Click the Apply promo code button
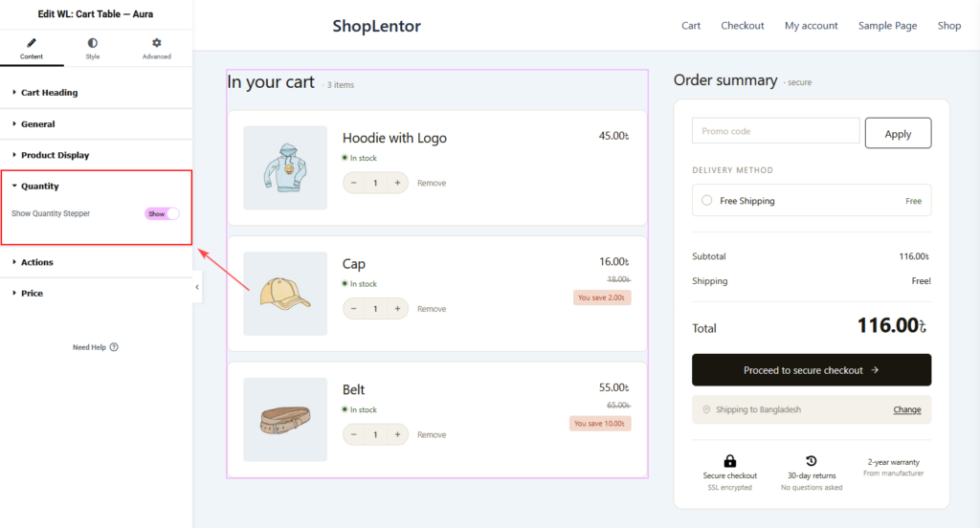This screenshot has width=980, height=528. coord(898,133)
